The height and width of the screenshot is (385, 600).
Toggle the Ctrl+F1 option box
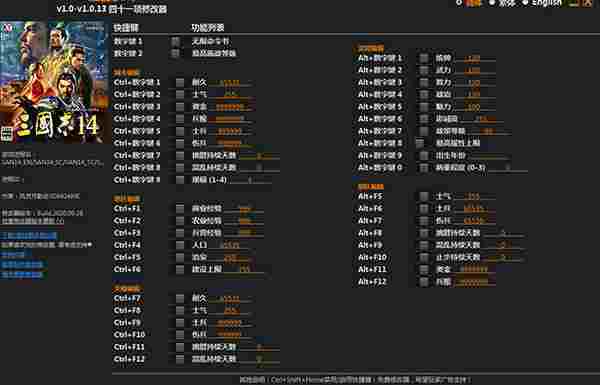[x=179, y=209]
